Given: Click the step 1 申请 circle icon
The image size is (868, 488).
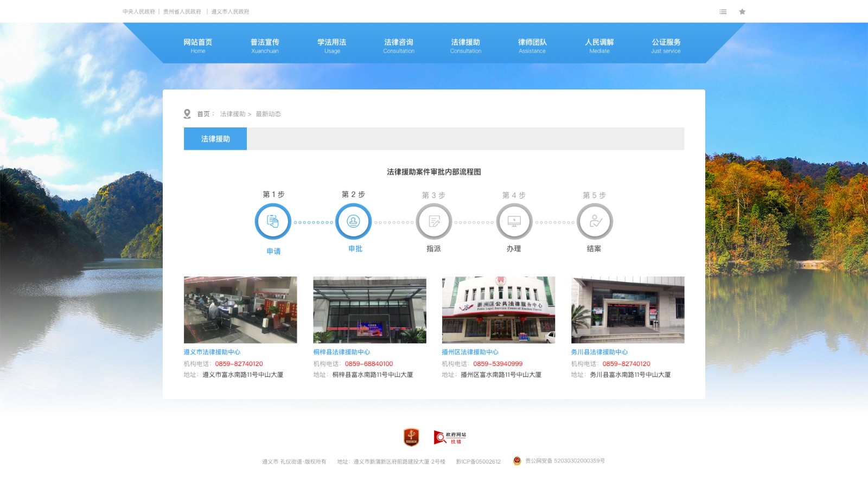Looking at the screenshot, I should click(x=273, y=221).
